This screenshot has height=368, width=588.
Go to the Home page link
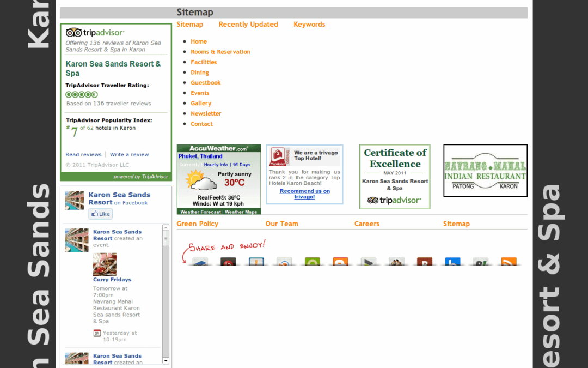[x=199, y=41]
